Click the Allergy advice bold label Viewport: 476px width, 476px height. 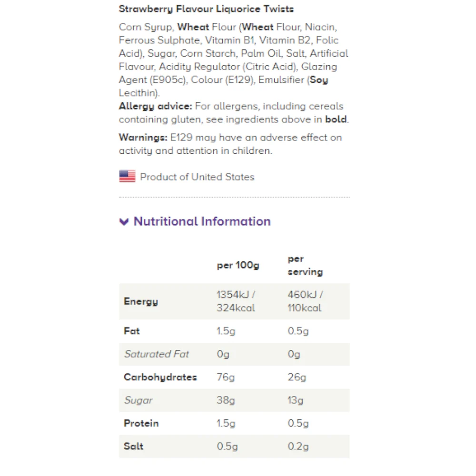click(156, 106)
